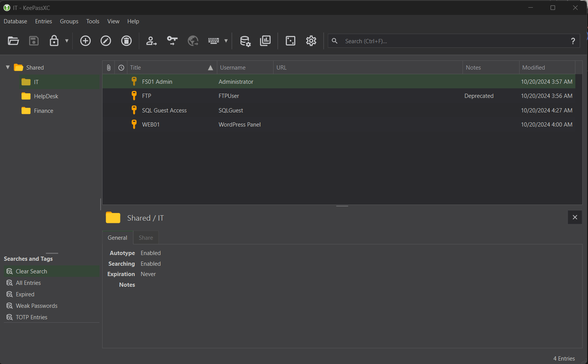This screenshot has height=364, width=588.
Task: Open the Lock Database dropdown arrow
Action: click(67, 41)
